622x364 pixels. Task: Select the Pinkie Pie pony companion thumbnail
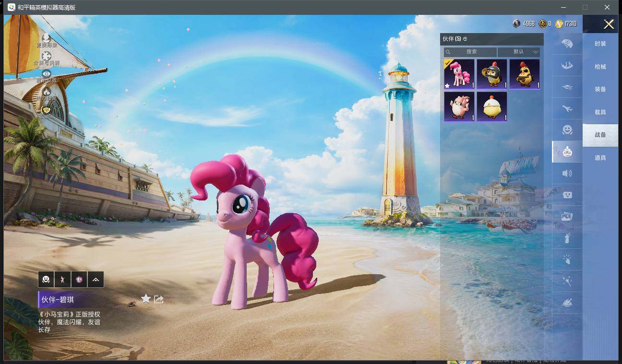click(459, 74)
